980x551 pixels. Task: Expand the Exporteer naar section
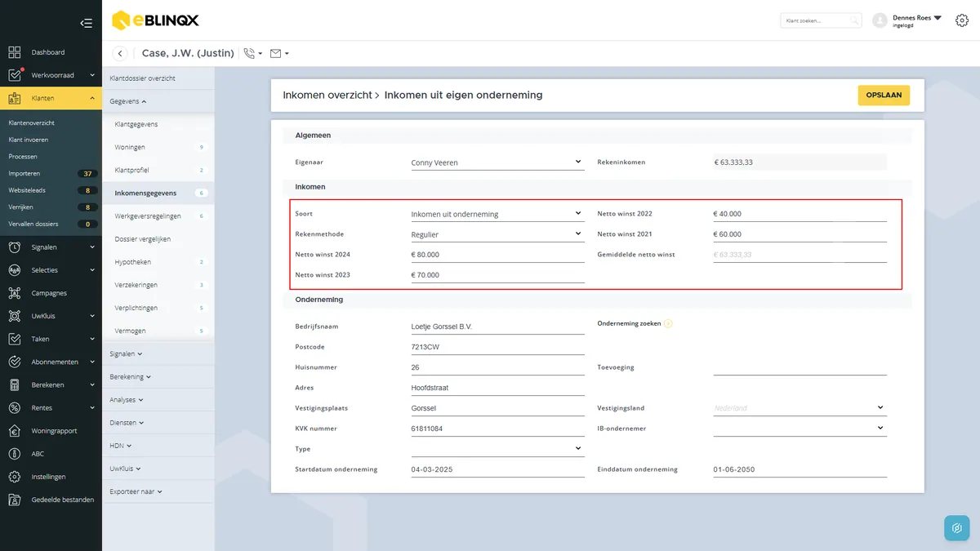pos(136,491)
